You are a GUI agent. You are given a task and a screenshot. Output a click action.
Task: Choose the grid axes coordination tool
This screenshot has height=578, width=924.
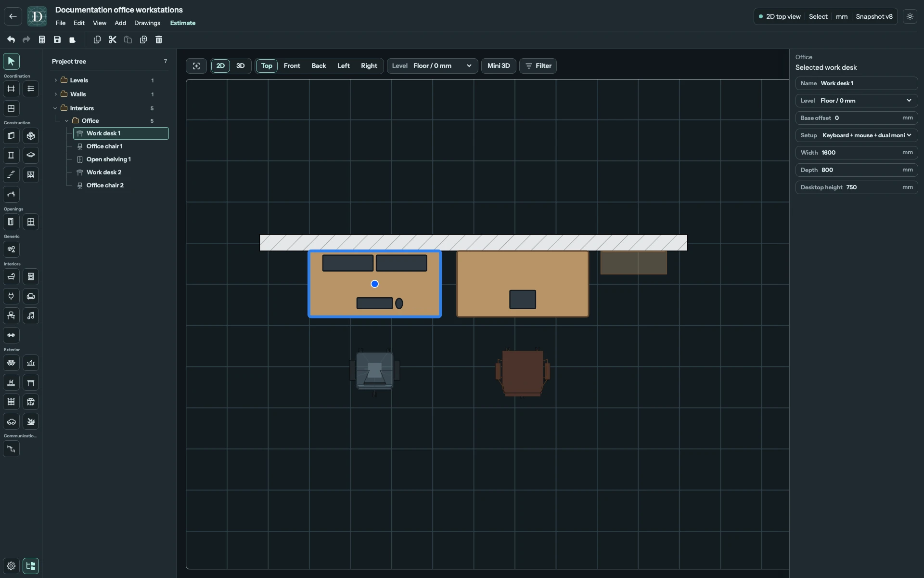(x=11, y=89)
